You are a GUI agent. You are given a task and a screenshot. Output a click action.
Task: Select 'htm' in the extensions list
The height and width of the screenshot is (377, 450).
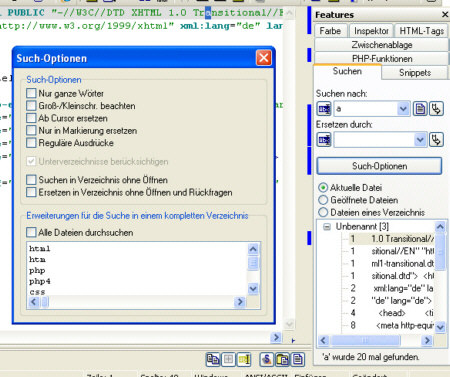[37, 259]
